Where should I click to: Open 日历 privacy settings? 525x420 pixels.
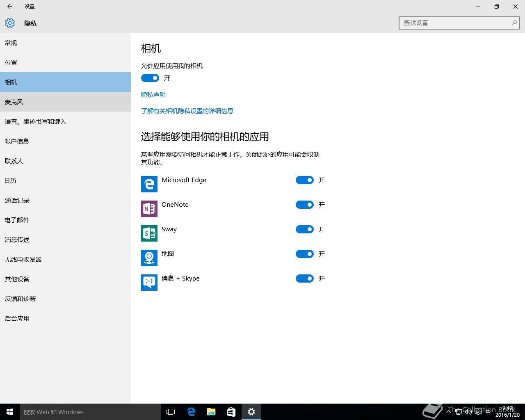(66, 180)
